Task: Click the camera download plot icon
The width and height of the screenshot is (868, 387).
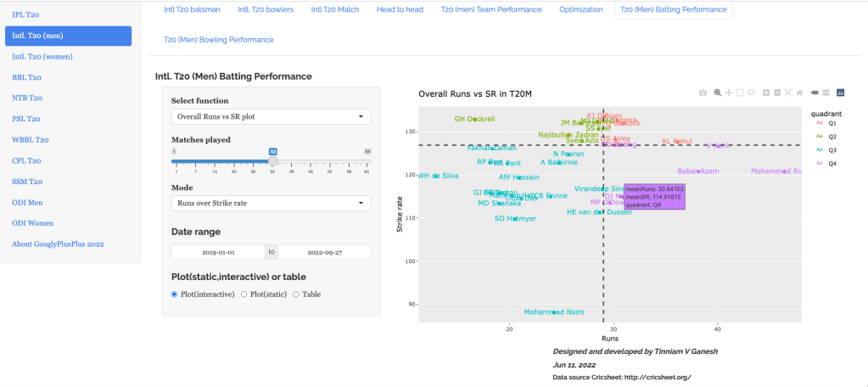Action: pos(703,93)
